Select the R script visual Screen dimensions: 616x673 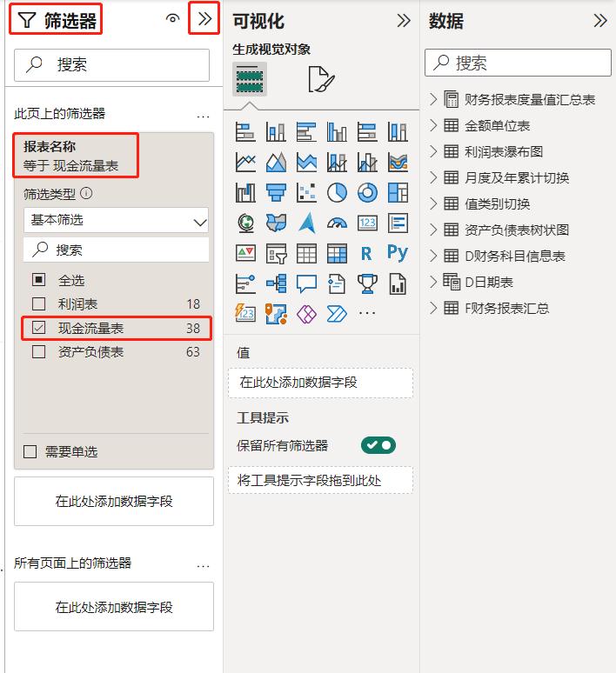[367, 254]
